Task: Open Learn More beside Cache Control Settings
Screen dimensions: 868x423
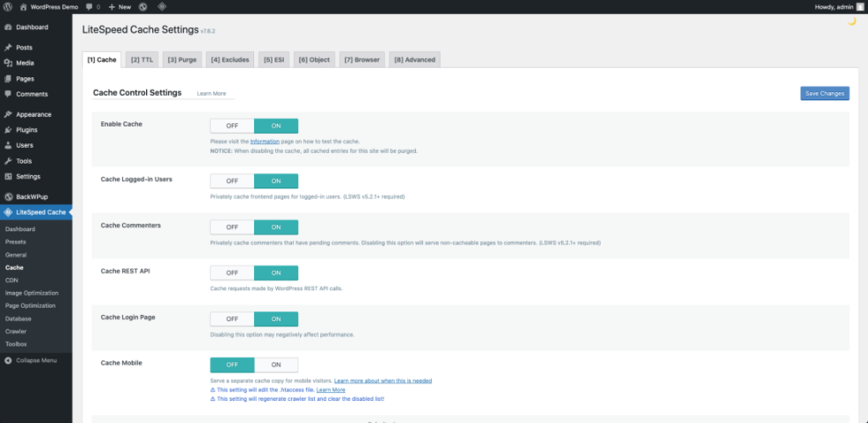Action: click(211, 93)
